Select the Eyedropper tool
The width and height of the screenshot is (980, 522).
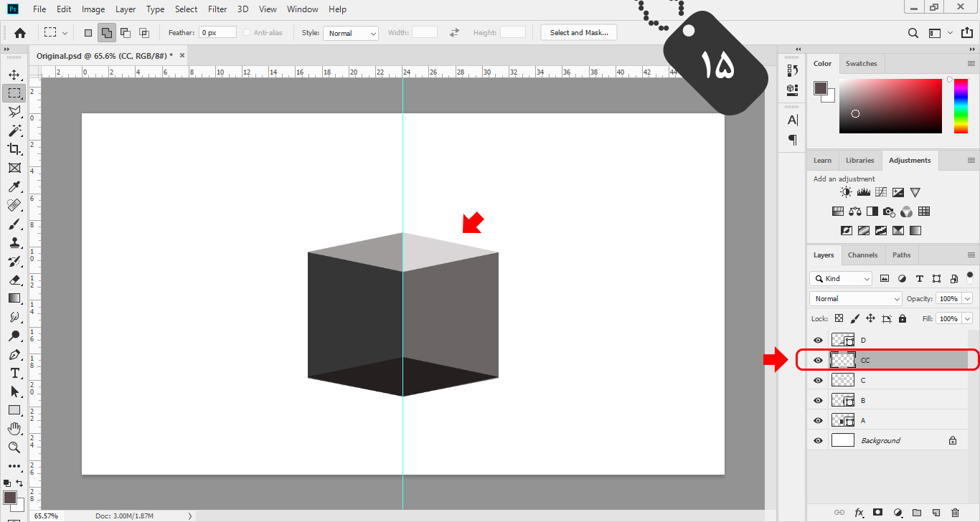click(14, 186)
